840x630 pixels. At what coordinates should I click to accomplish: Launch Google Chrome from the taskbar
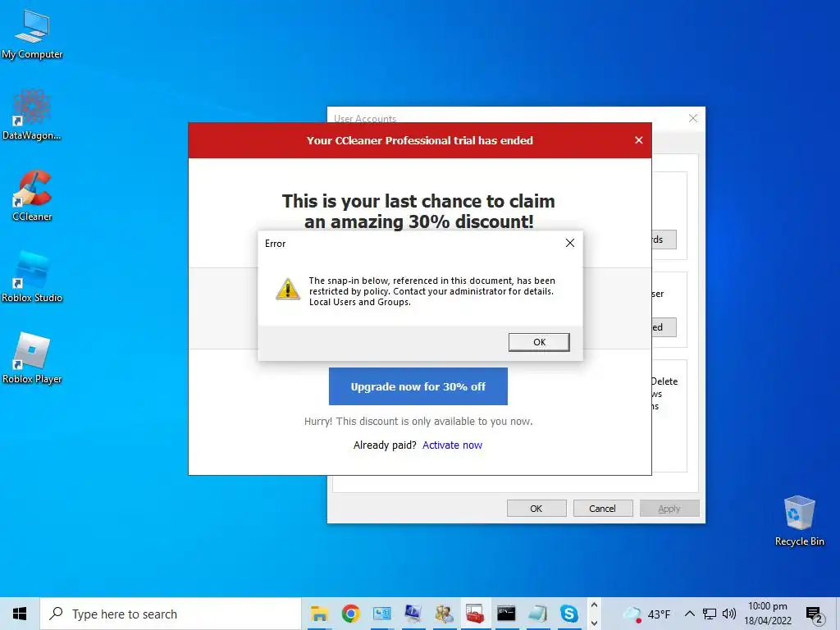pos(350,614)
